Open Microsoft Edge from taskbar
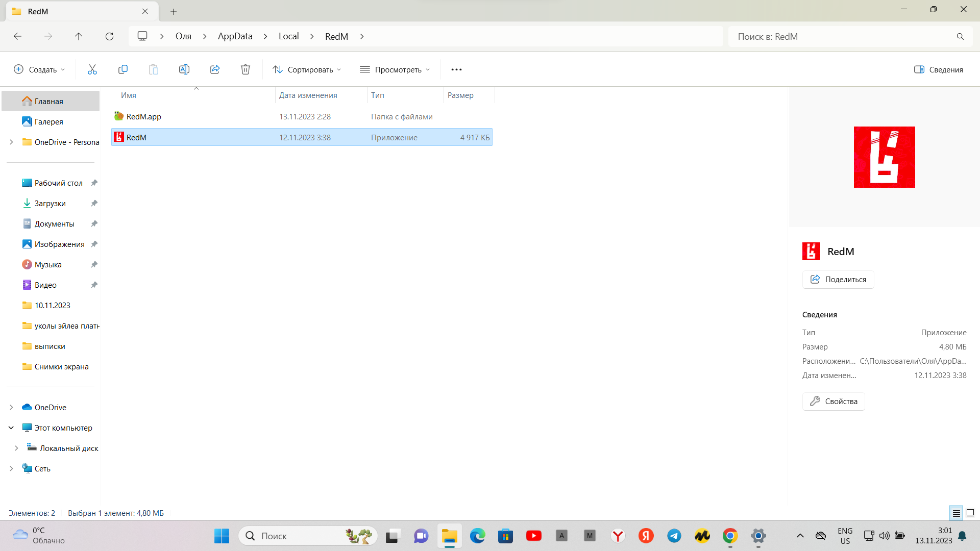This screenshot has height=551, width=980. pyautogui.click(x=477, y=536)
